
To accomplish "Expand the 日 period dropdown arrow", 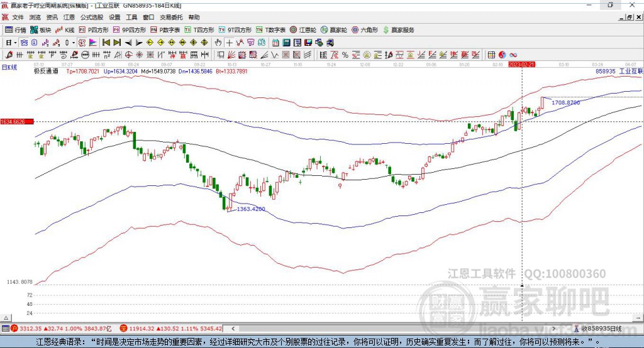I will (15, 43).
